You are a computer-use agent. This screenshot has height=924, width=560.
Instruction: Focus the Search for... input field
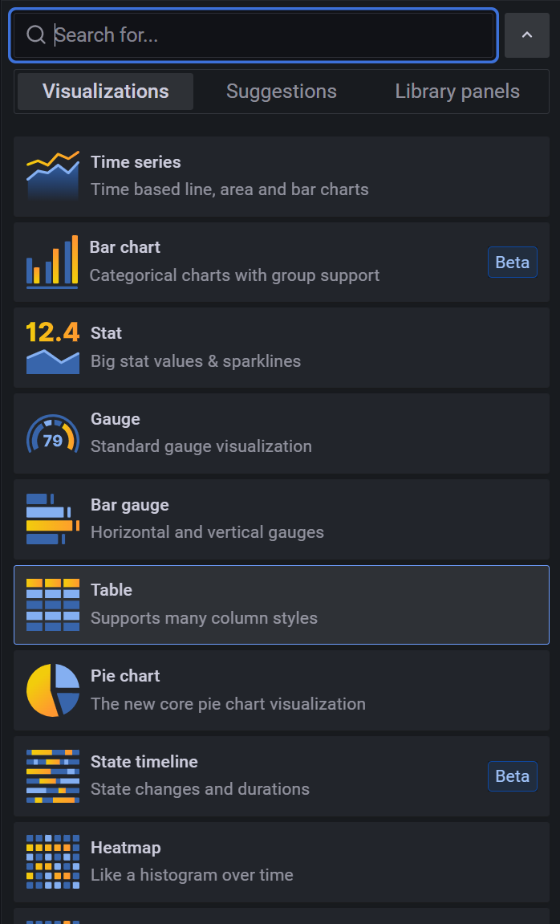click(254, 35)
